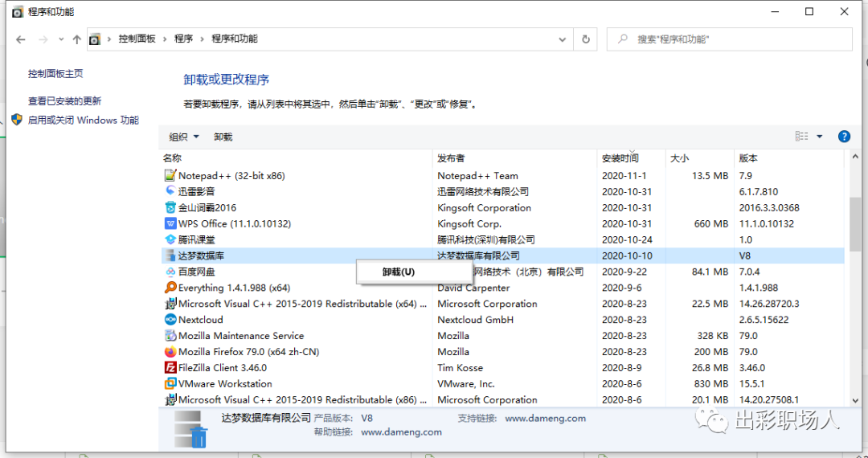Click the Visual C++ (x64) icon
868x458 pixels.
click(170, 304)
